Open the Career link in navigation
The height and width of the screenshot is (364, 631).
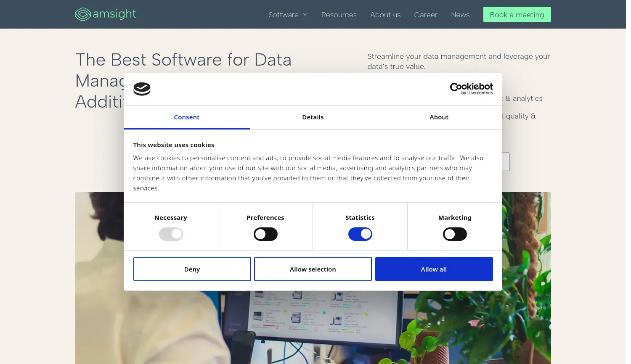click(425, 15)
